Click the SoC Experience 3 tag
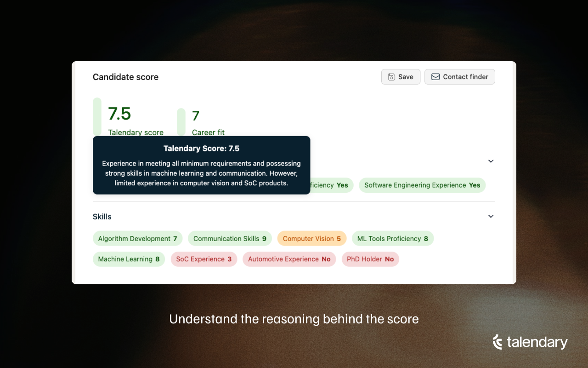 point(204,259)
